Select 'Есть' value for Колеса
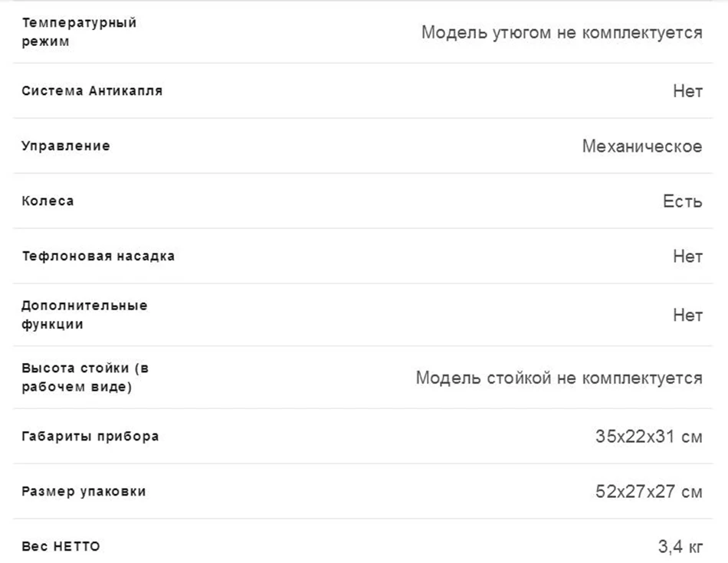This screenshot has height=563, width=728. pos(683,201)
